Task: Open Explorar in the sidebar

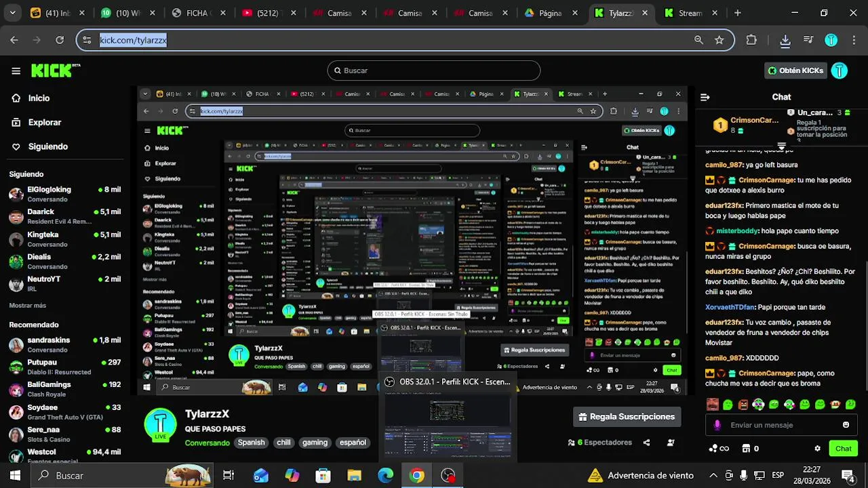Action: [36, 123]
